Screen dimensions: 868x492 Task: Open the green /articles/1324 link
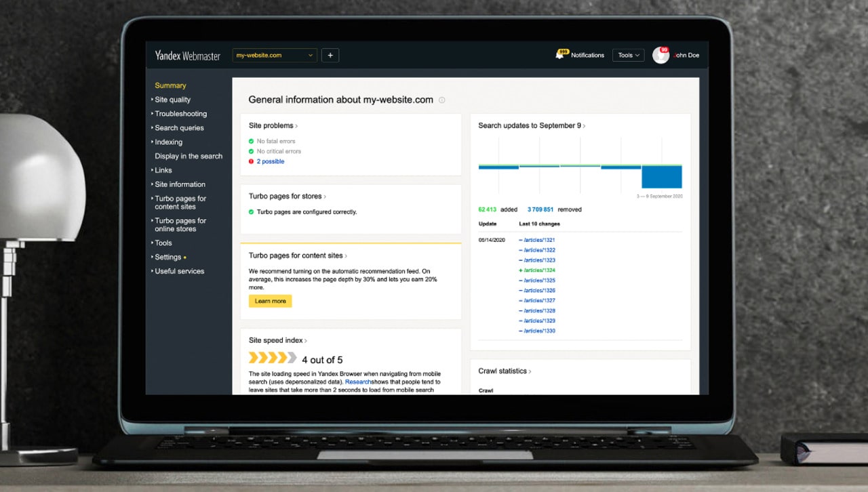pyautogui.click(x=539, y=270)
